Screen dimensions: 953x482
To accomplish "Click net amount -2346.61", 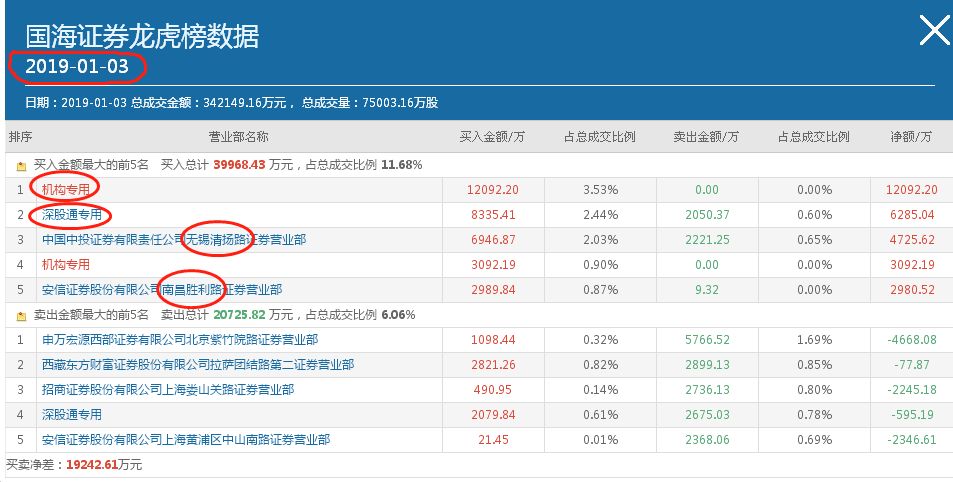I will (x=912, y=439).
